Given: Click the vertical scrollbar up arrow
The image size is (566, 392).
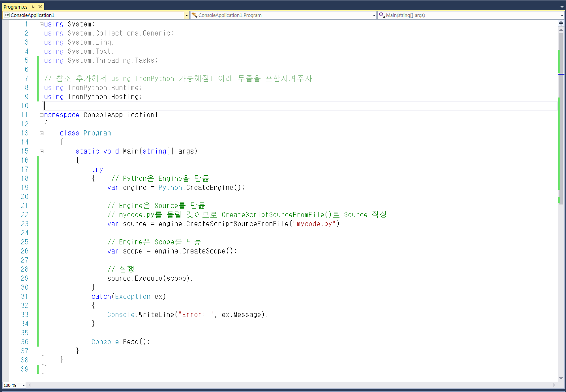Looking at the screenshot, I should pos(561,30).
